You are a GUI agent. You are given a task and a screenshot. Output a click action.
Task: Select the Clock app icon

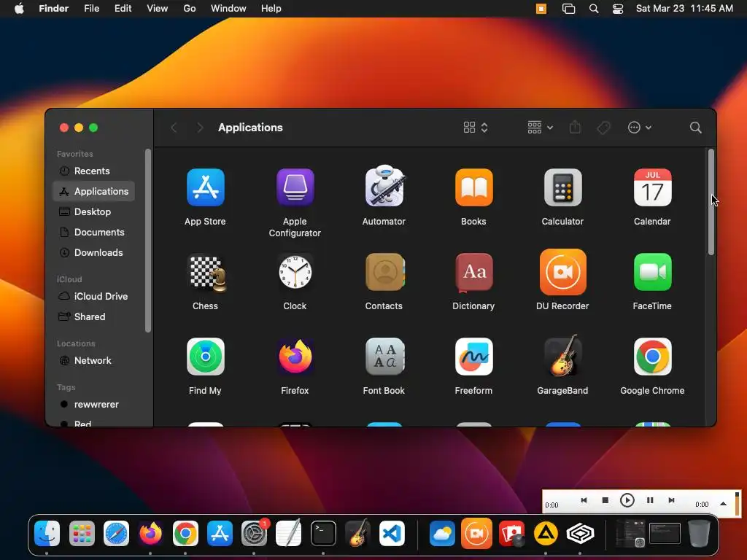tap(295, 272)
